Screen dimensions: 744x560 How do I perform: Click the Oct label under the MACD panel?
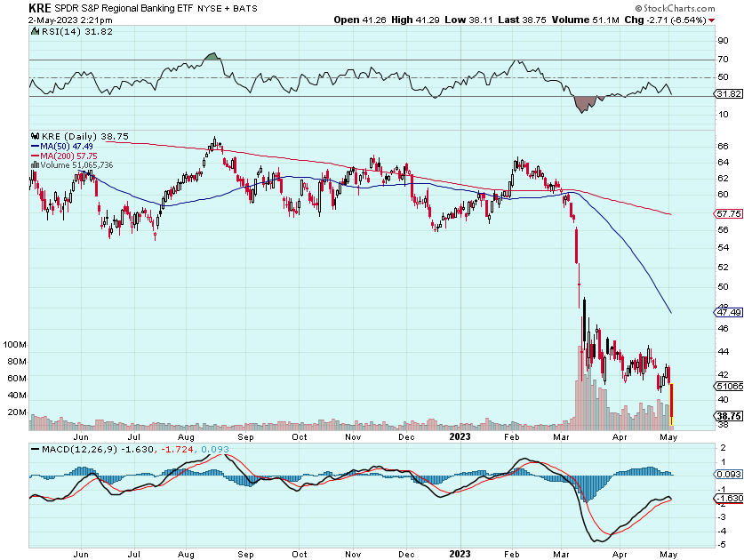[x=300, y=555]
